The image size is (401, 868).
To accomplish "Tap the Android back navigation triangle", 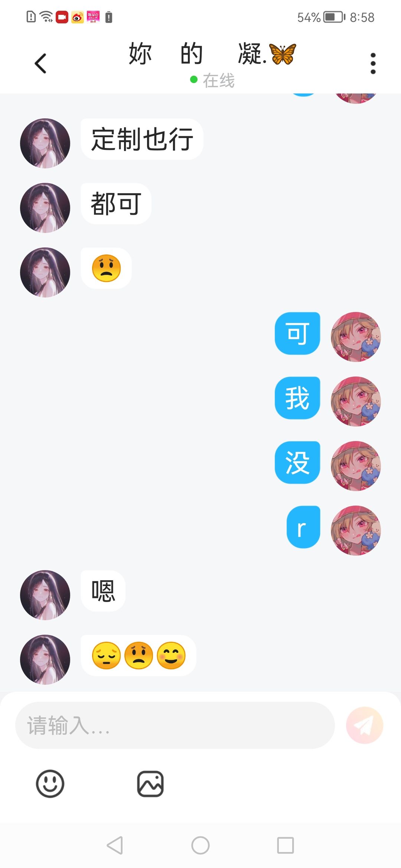I will [115, 845].
